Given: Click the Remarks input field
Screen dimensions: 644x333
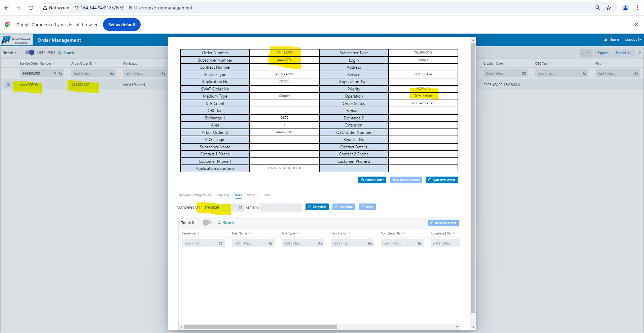Looking at the screenshot, I should [281, 207].
